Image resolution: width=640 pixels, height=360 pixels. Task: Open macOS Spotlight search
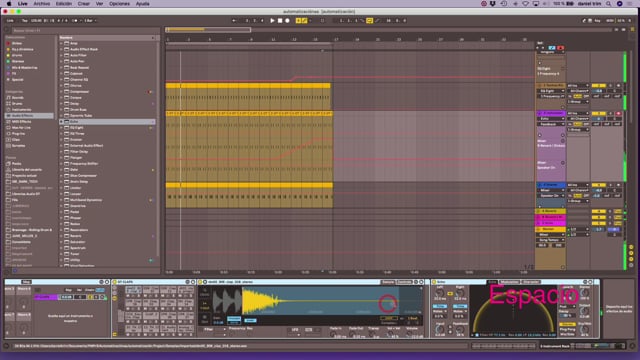608,4
